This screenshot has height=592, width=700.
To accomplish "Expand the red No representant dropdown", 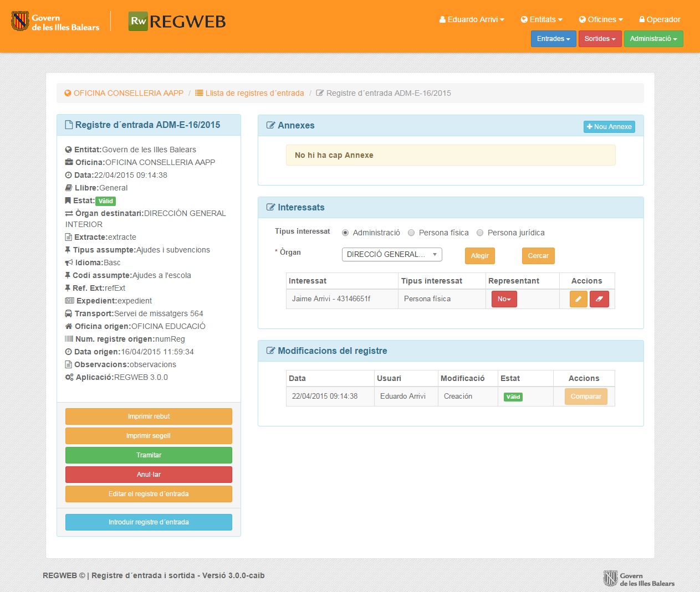I will coord(504,299).
